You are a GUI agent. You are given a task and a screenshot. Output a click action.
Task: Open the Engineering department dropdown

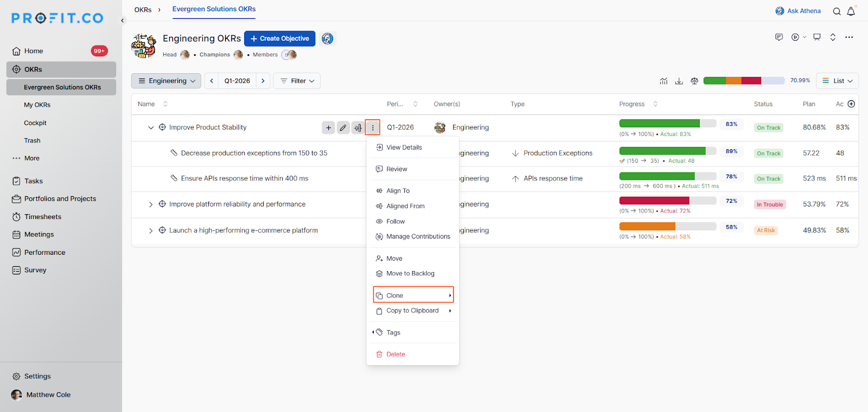pos(166,81)
